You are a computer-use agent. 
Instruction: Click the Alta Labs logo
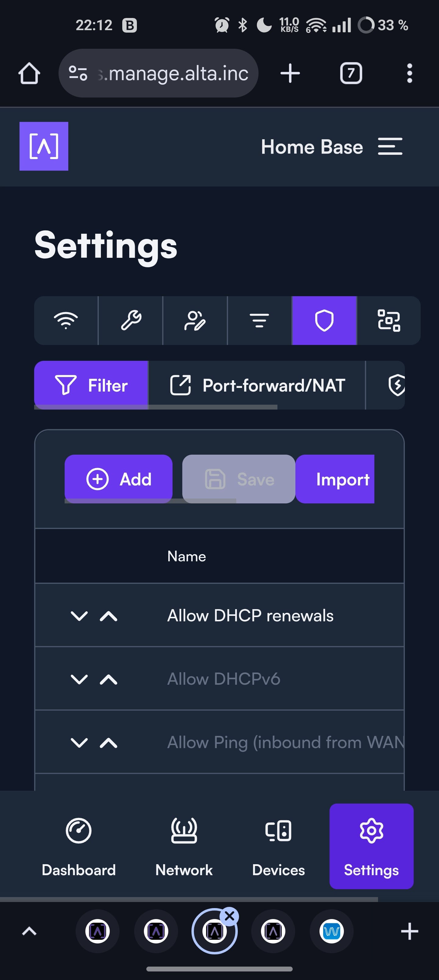pos(44,146)
